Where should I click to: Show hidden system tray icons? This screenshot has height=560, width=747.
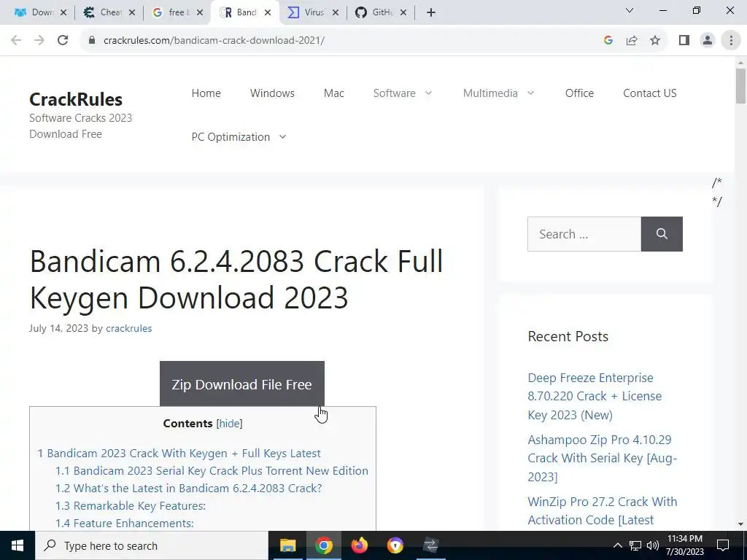(x=617, y=545)
